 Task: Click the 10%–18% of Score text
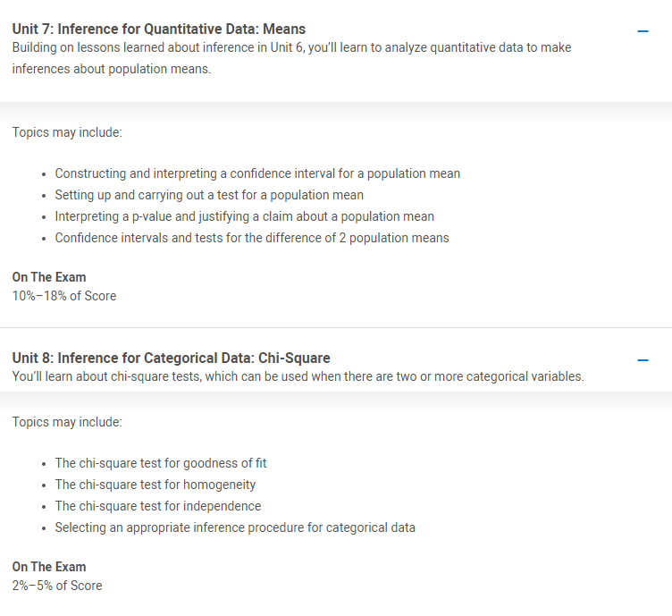point(64,296)
